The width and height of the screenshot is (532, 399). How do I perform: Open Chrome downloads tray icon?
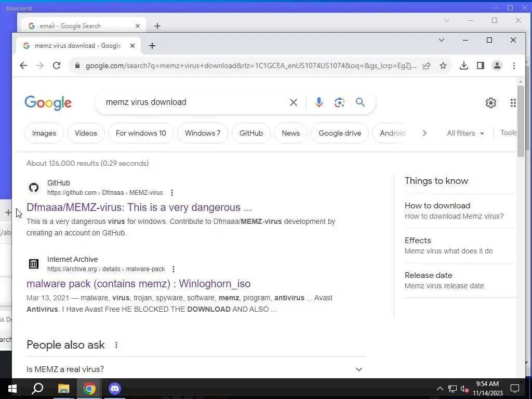tap(464, 65)
